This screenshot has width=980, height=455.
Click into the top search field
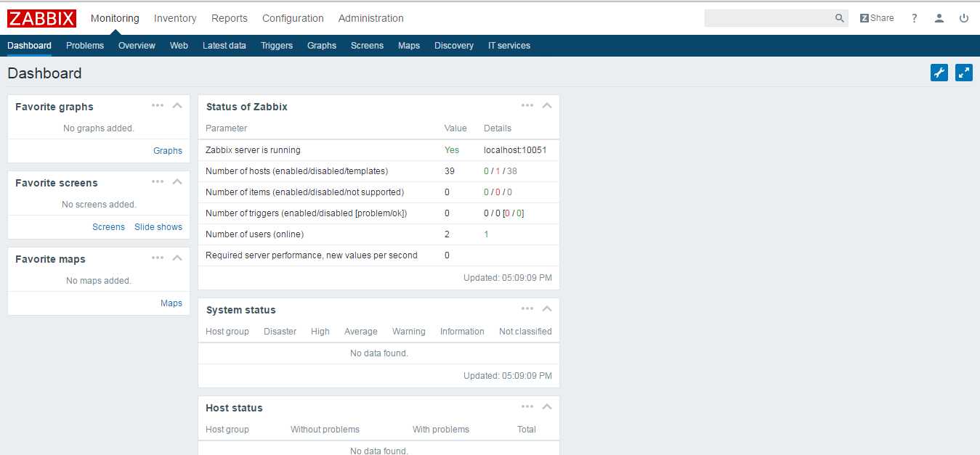point(769,18)
